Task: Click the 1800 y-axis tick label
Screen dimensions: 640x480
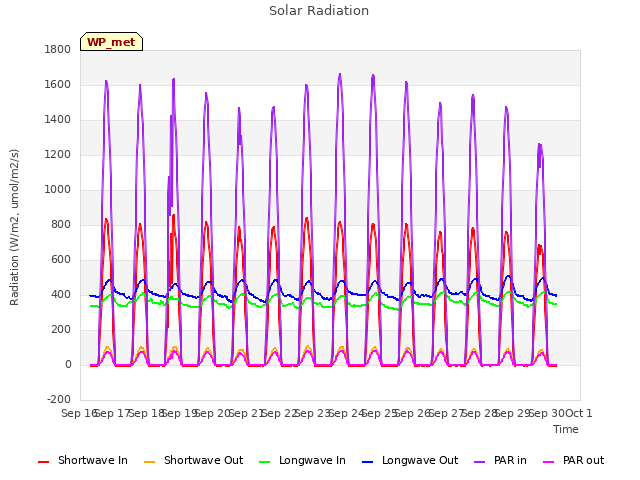Action: tap(58, 50)
